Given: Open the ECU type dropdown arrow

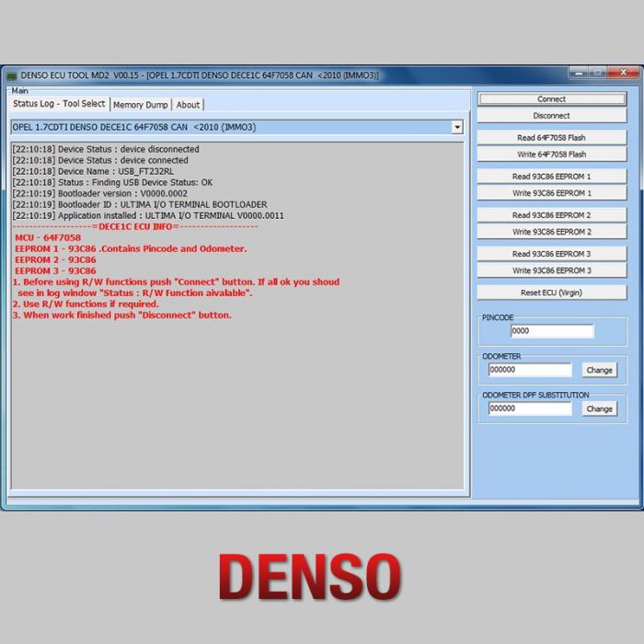Looking at the screenshot, I should [x=457, y=127].
